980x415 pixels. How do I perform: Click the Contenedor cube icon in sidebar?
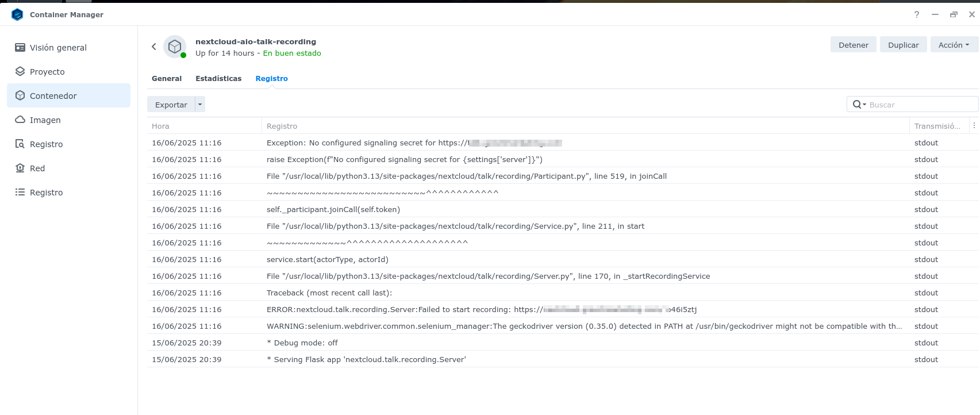tap(20, 95)
